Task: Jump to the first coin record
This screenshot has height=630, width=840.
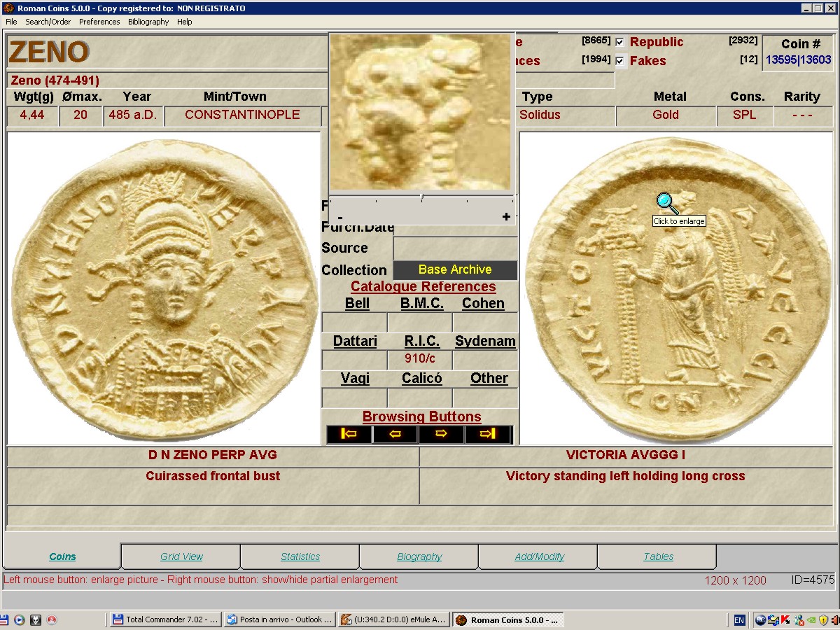Action: pyautogui.click(x=349, y=435)
